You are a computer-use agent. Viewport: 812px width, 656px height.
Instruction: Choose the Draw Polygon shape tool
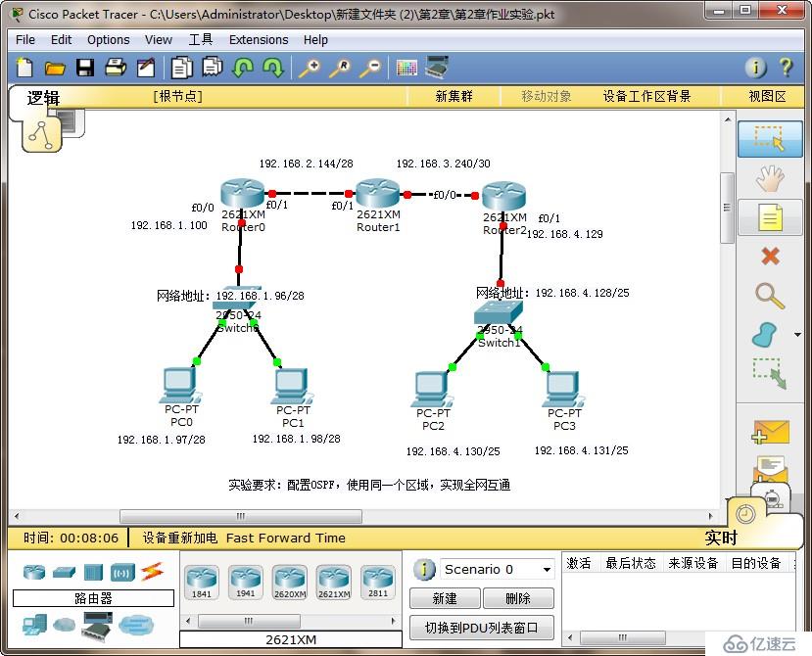point(764,335)
